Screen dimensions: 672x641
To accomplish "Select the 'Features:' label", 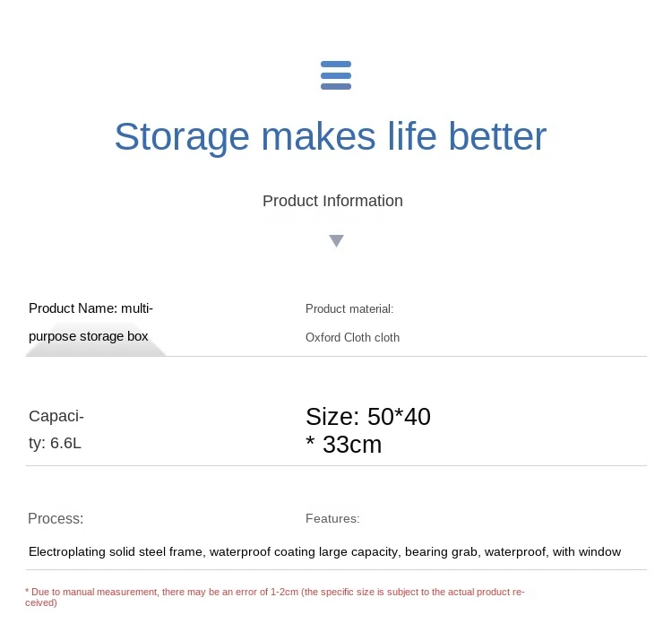I will coord(332,518).
